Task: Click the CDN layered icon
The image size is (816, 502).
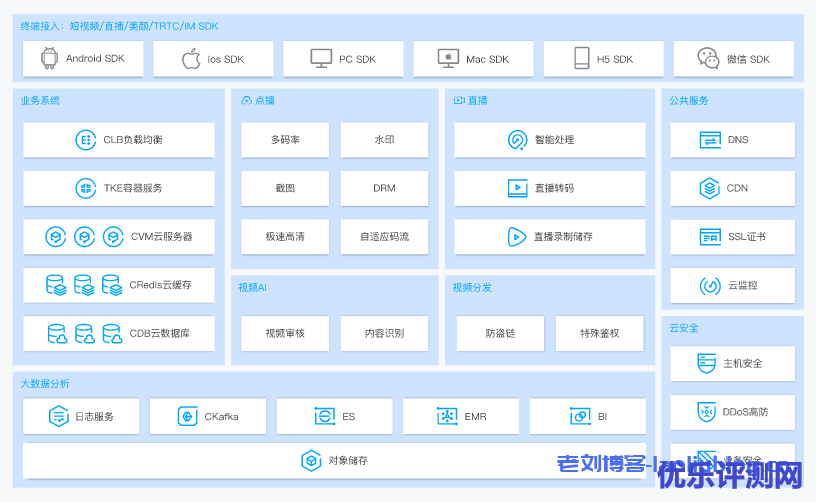Action: coord(710,188)
